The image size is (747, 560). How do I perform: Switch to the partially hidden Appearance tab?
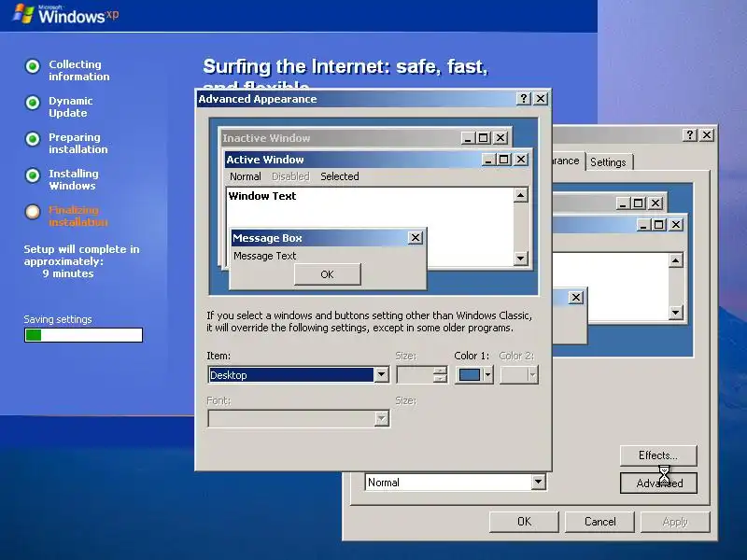[567, 161]
